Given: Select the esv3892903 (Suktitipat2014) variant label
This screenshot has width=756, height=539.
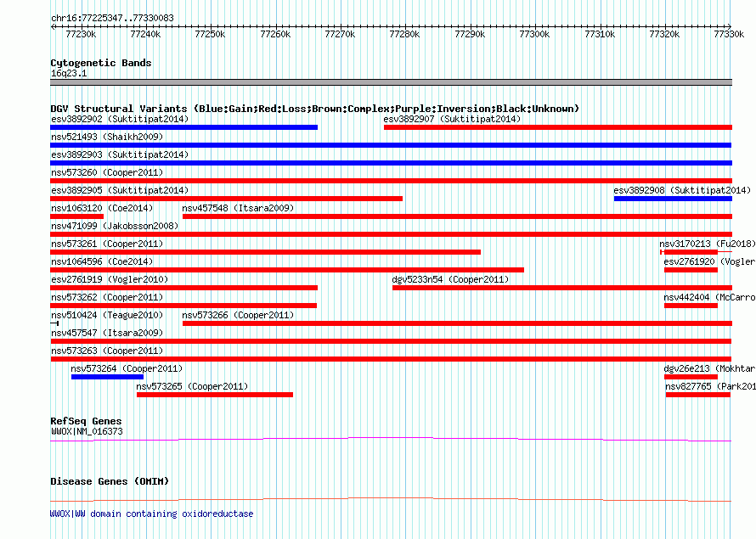Looking at the screenshot, I should pyautogui.click(x=120, y=154).
